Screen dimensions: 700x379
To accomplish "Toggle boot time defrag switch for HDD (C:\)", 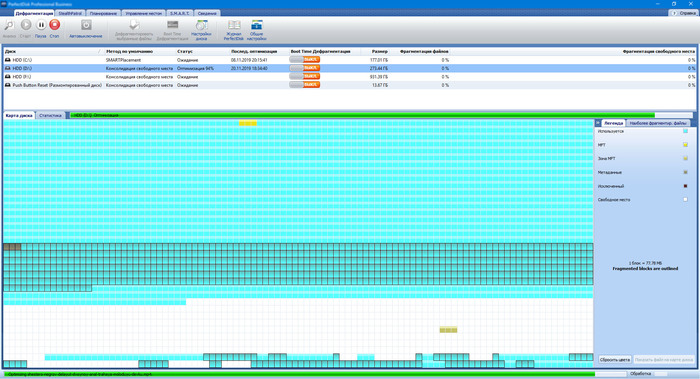I will pos(304,59).
